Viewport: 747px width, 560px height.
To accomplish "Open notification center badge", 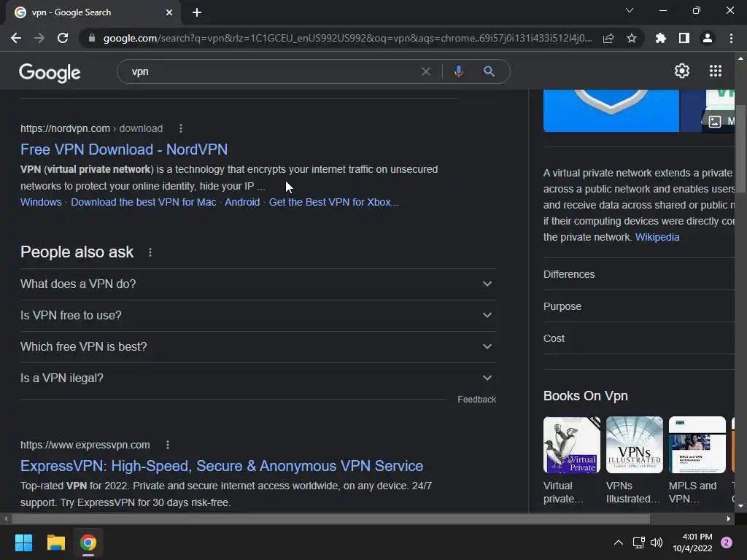I will tap(727, 542).
